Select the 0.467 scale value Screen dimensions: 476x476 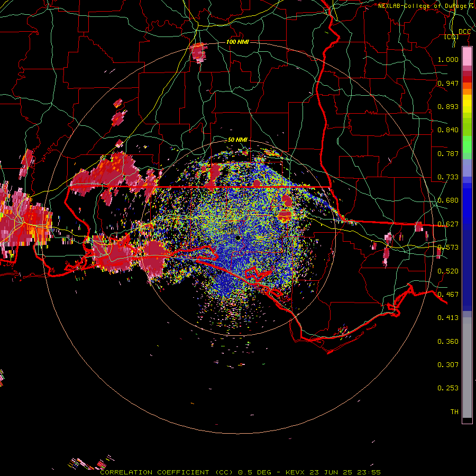point(448,295)
